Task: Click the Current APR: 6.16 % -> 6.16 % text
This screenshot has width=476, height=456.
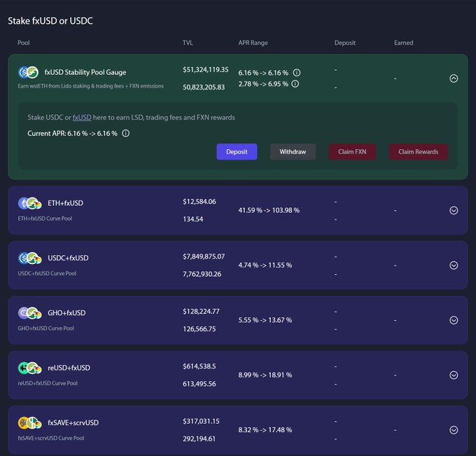Action: 72,133
